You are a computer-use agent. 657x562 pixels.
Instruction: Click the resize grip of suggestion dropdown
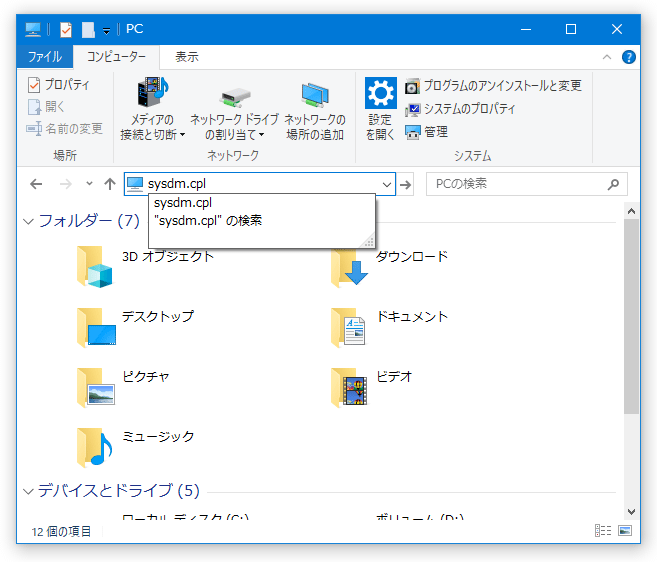point(368,241)
